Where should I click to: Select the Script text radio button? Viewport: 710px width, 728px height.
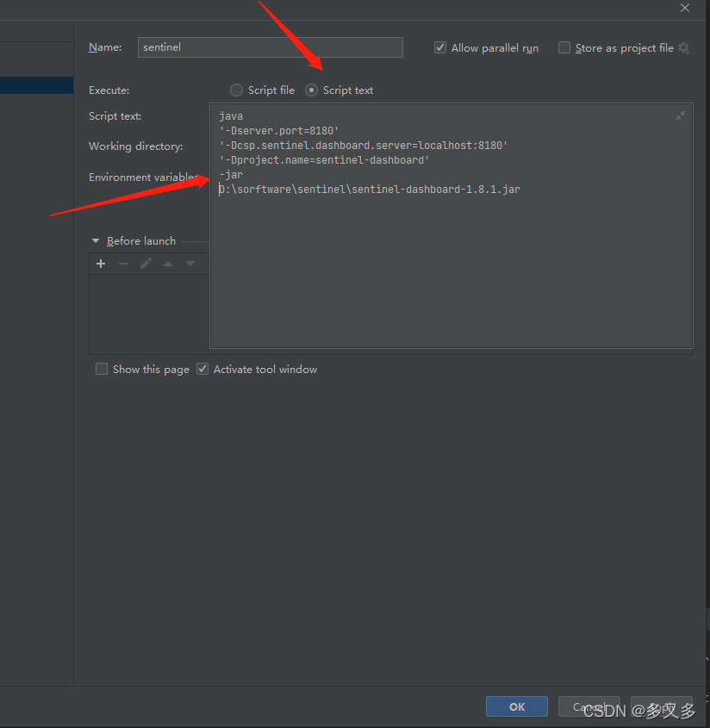click(x=311, y=90)
